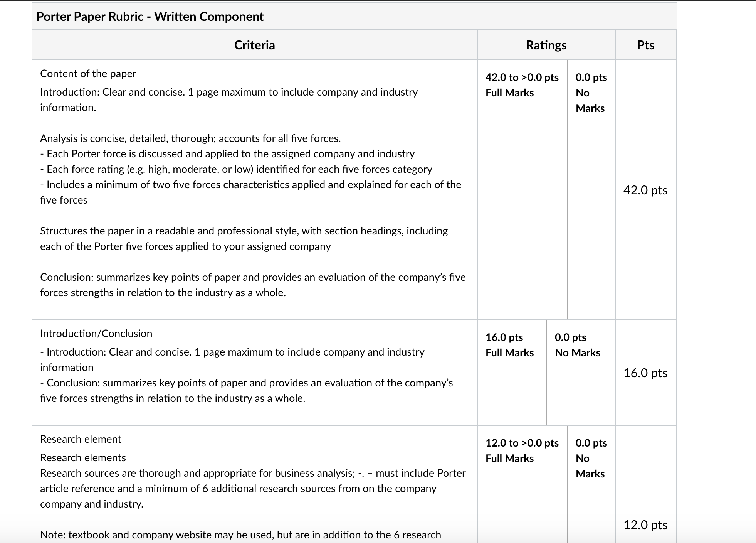
Task: Click the 'Introduction/Conclusion' criterion title
Action: click(x=96, y=333)
